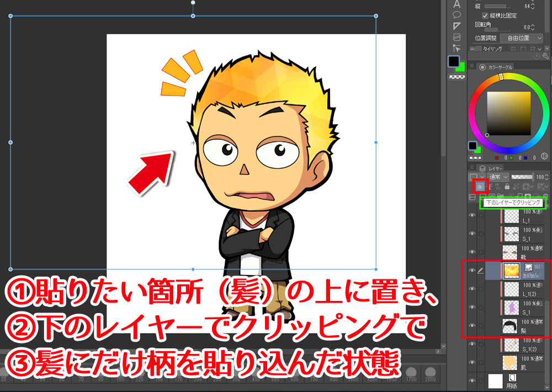Switch to the カラーサークル panel tab
Image resolution: width=552 pixels, height=392 pixels.
[x=501, y=66]
